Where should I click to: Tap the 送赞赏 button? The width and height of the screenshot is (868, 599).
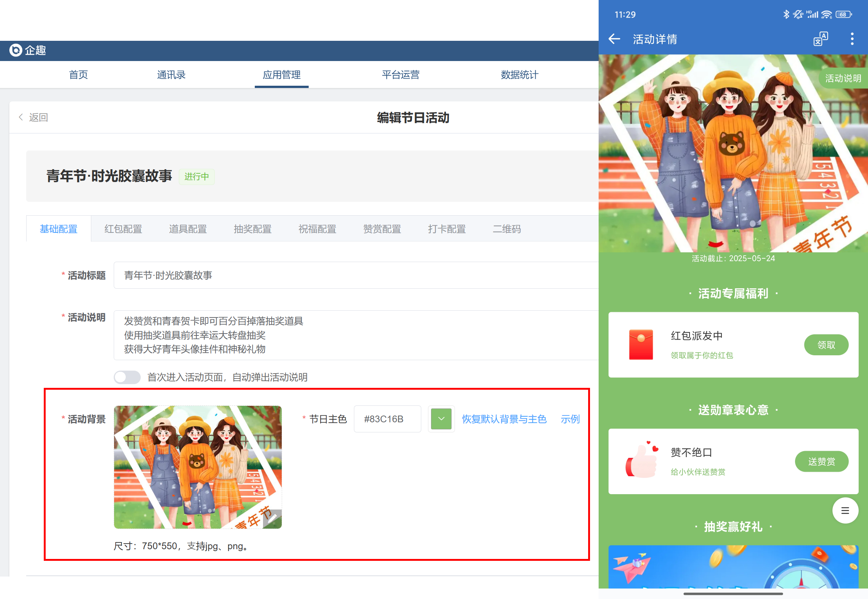coord(822,461)
